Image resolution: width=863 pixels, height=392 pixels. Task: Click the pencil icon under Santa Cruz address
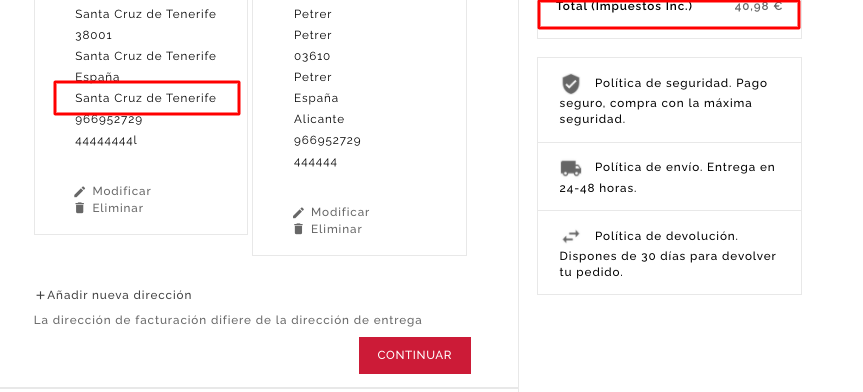[80, 192]
